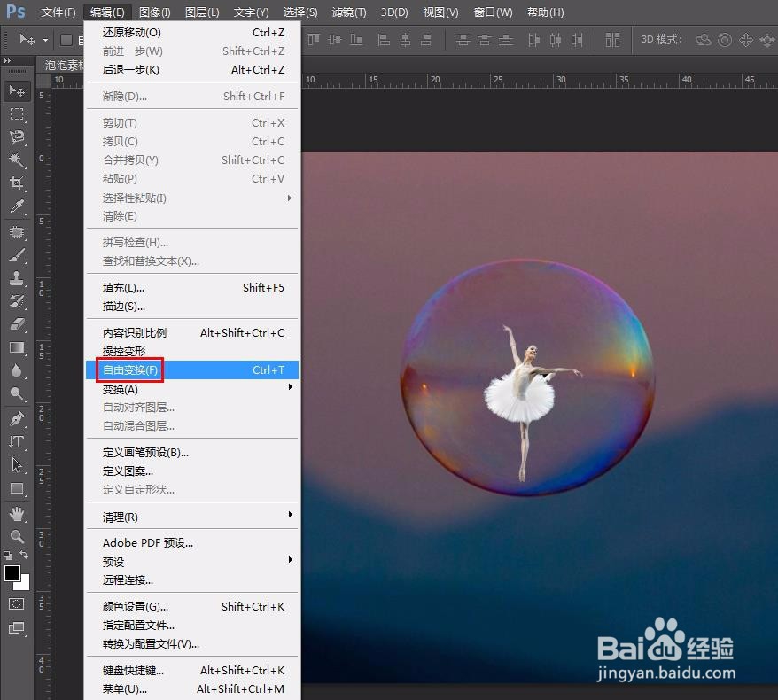Select the Lasso tool
The image size is (778, 700).
(x=17, y=137)
